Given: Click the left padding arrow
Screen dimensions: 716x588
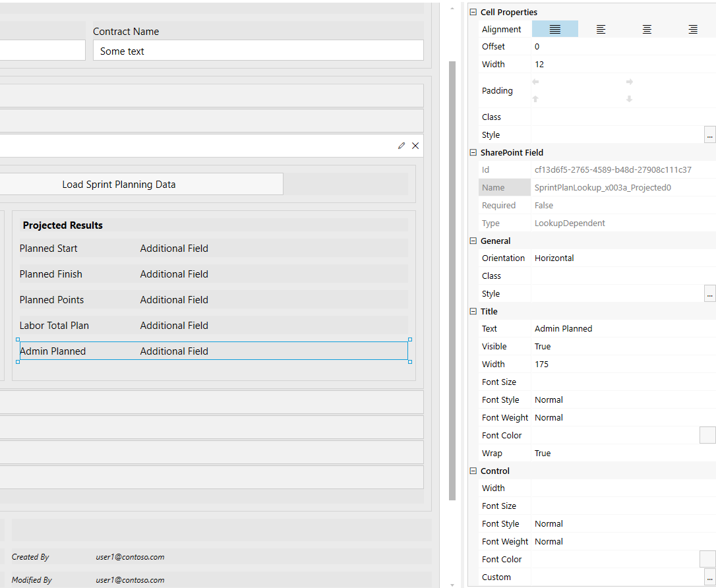Looking at the screenshot, I should point(535,82).
